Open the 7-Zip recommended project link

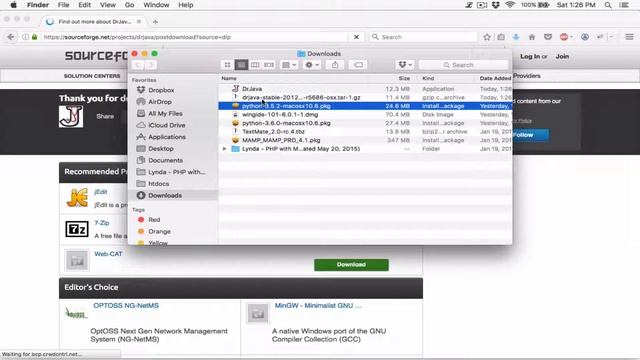tap(102, 223)
